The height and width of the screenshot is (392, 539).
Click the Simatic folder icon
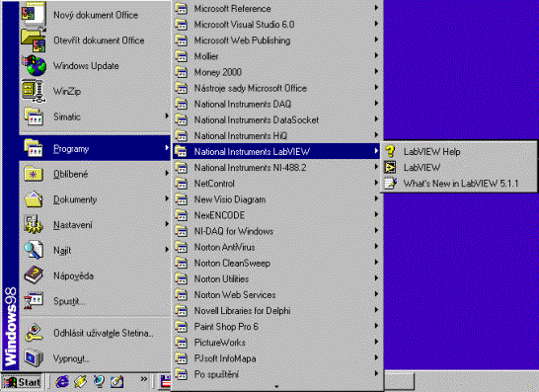(34, 117)
